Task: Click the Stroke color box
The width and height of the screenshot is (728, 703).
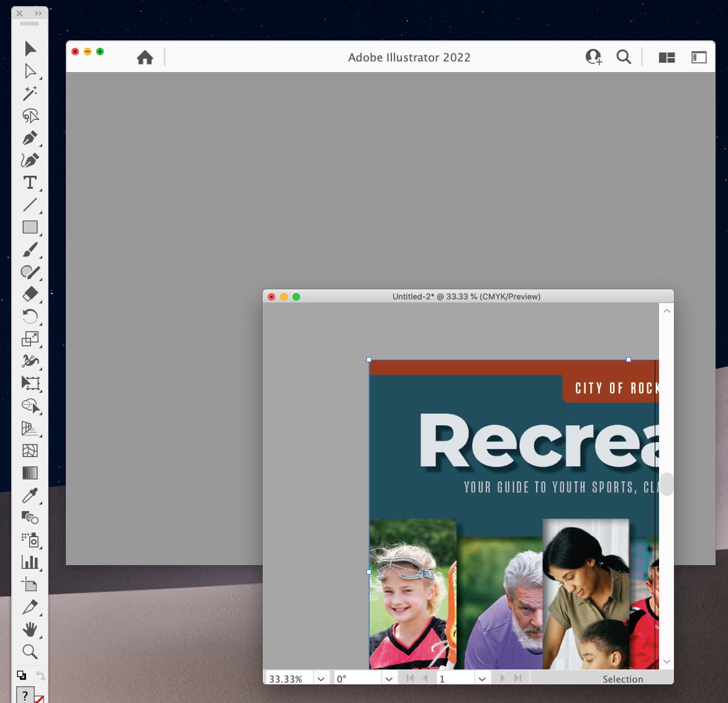Action: [40, 699]
